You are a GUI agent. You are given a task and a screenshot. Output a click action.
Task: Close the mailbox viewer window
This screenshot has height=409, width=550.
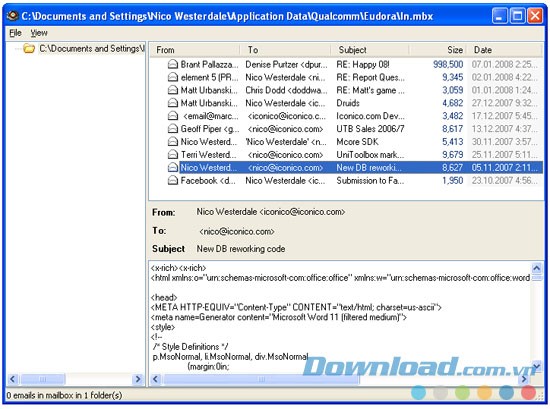pyautogui.click(x=535, y=16)
